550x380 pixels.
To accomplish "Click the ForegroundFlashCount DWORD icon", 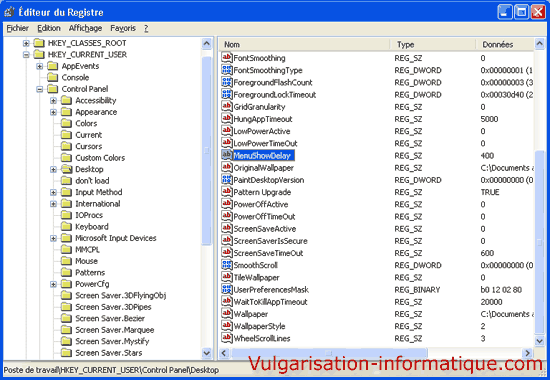I will click(x=227, y=82).
